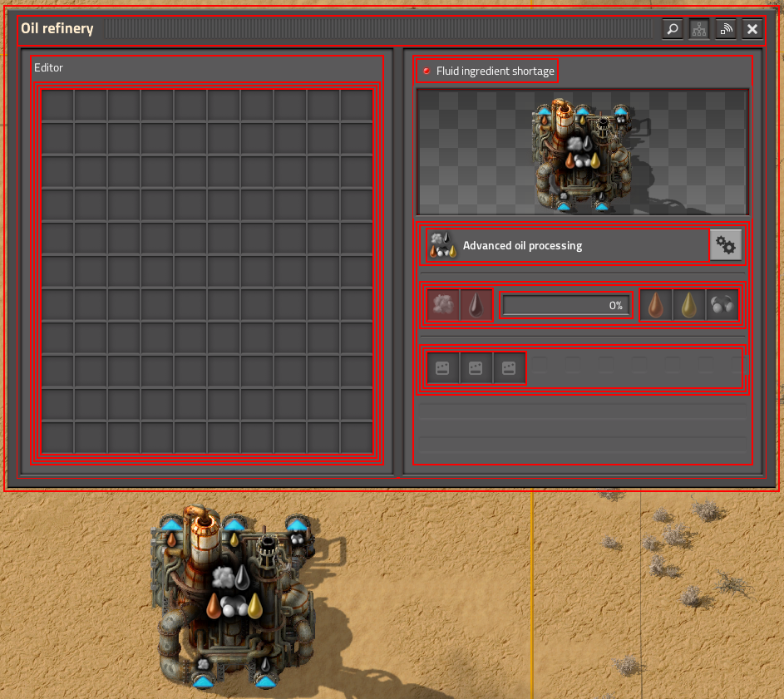Image resolution: width=784 pixels, height=699 pixels.
Task: Click the red status indicator light
Action: pyautogui.click(x=427, y=71)
